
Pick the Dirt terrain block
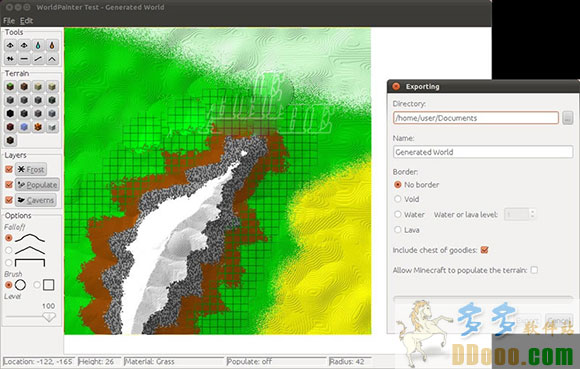(24, 87)
